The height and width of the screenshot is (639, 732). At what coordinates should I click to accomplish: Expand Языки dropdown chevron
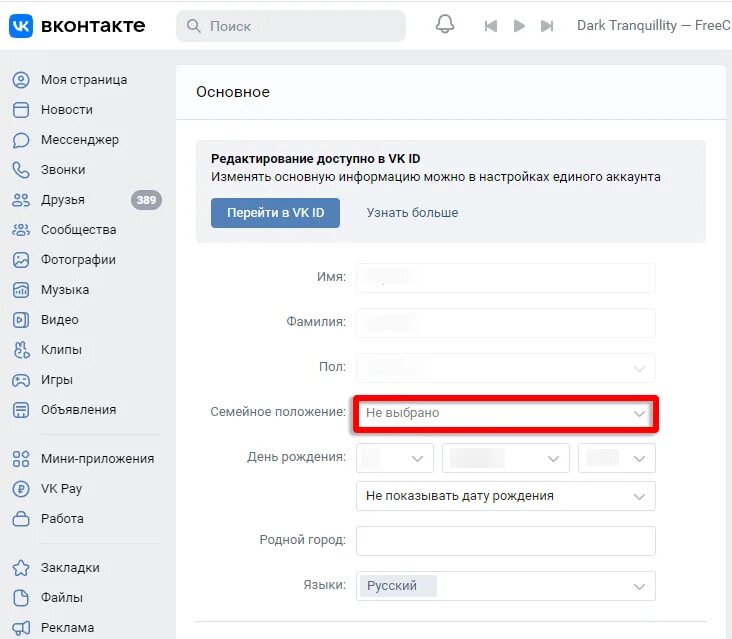tap(639, 587)
